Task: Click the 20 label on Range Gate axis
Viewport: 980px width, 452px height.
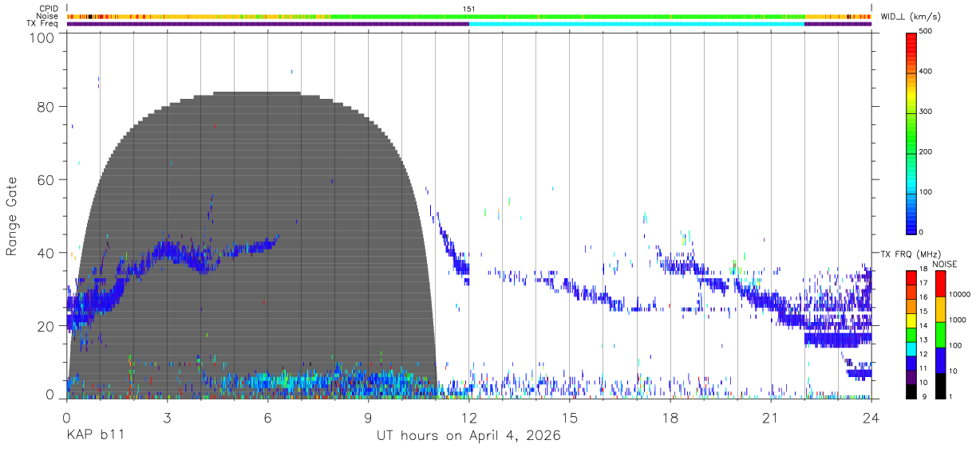Action: click(x=47, y=326)
